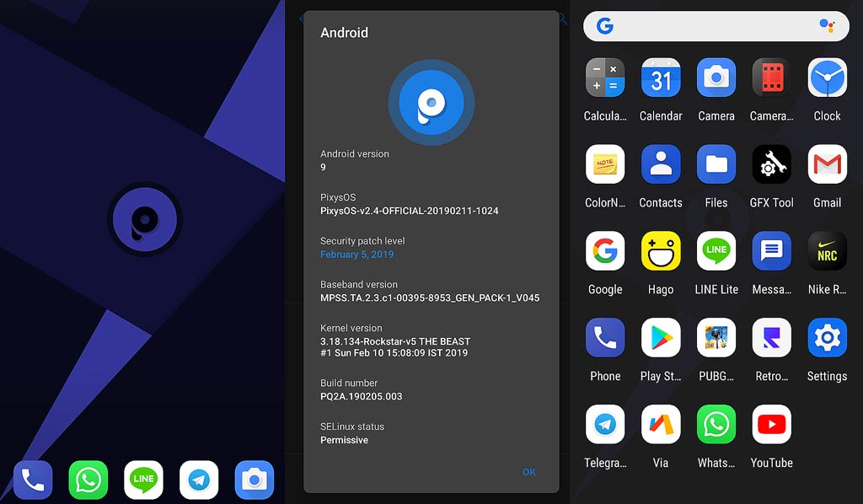Tap the Kernel version 3.18.134-Rockstar-v5 text
863x504 pixels.
pos(395,346)
